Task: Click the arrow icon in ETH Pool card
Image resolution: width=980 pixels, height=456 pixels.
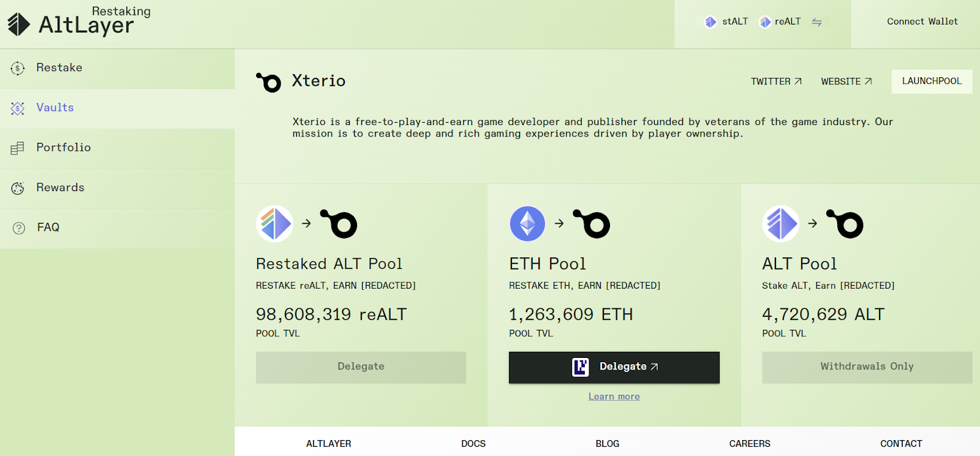Action: pos(559,224)
